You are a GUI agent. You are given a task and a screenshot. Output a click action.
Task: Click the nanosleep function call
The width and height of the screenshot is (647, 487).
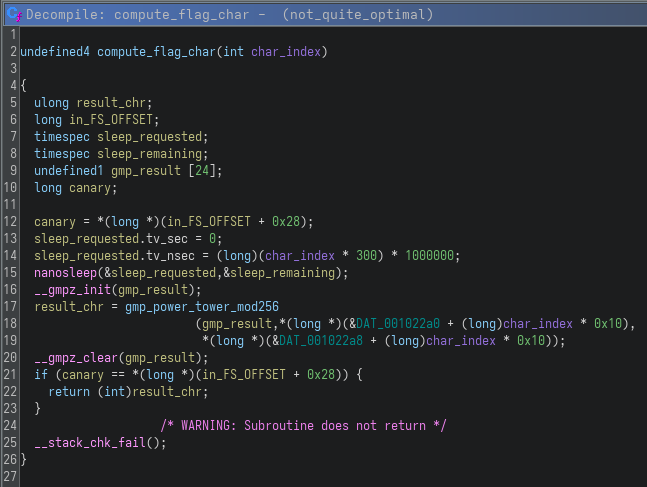coord(66,273)
